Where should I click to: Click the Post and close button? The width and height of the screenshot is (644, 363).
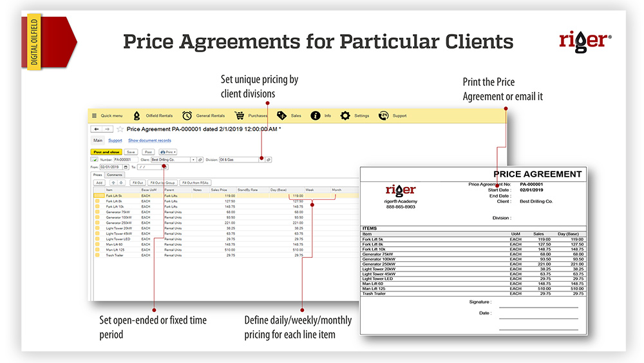click(106, 152)
